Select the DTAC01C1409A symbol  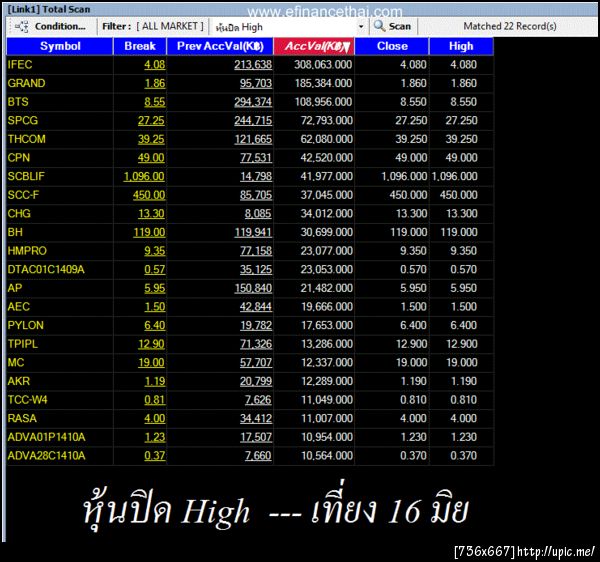(x=46, y=269)
